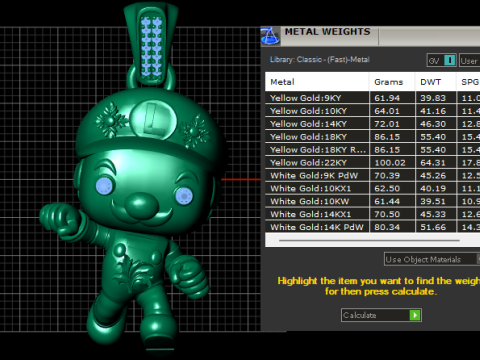Select the White Gold:14KX1 row
Viewport: 480px width, 360px height.
(373, 214)
